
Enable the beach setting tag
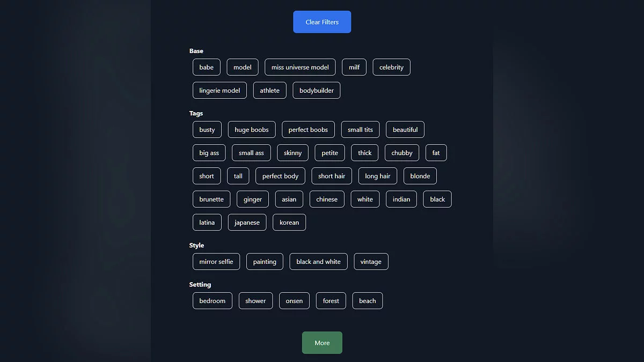point(368,301)
